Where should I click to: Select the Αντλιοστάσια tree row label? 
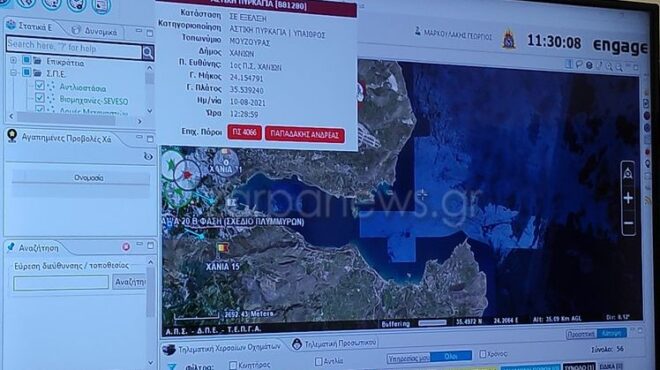82,88
